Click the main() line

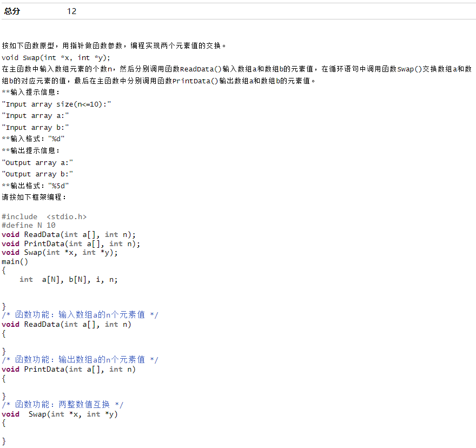click(x=15, y=261)
